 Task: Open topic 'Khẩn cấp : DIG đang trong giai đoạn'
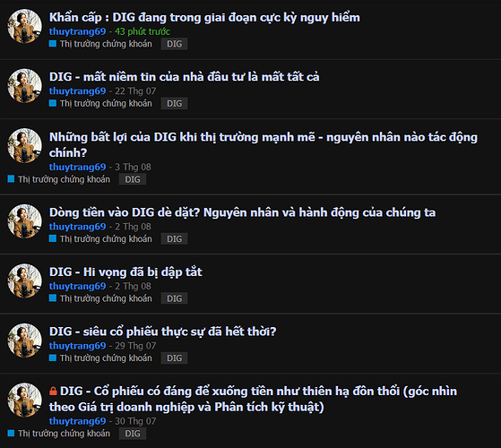(x=204, y=17)
